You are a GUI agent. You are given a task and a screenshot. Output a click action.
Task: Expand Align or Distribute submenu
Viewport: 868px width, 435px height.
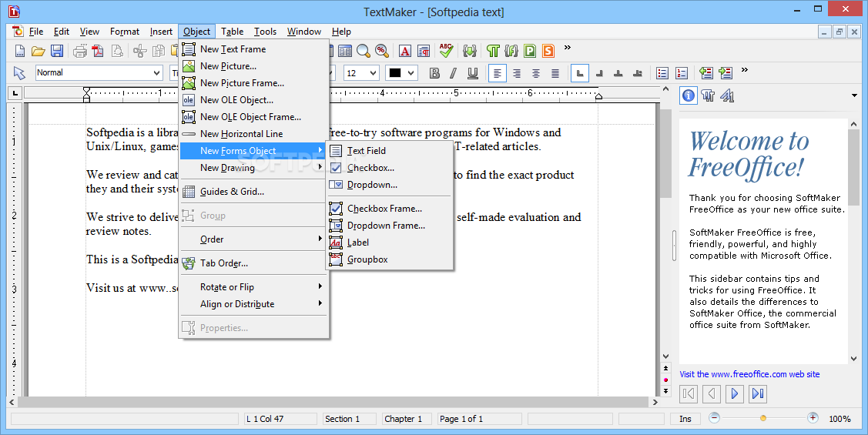[254, 304]
